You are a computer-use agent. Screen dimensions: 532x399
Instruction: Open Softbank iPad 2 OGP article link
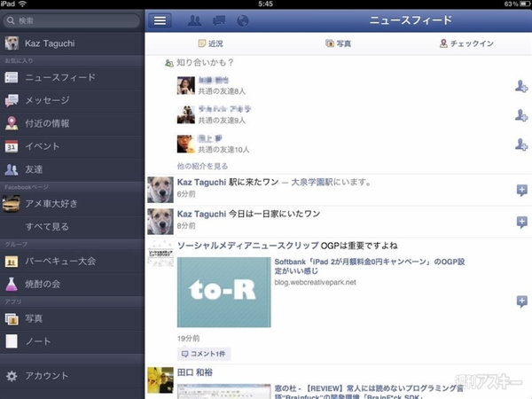(x=370, y=266)
